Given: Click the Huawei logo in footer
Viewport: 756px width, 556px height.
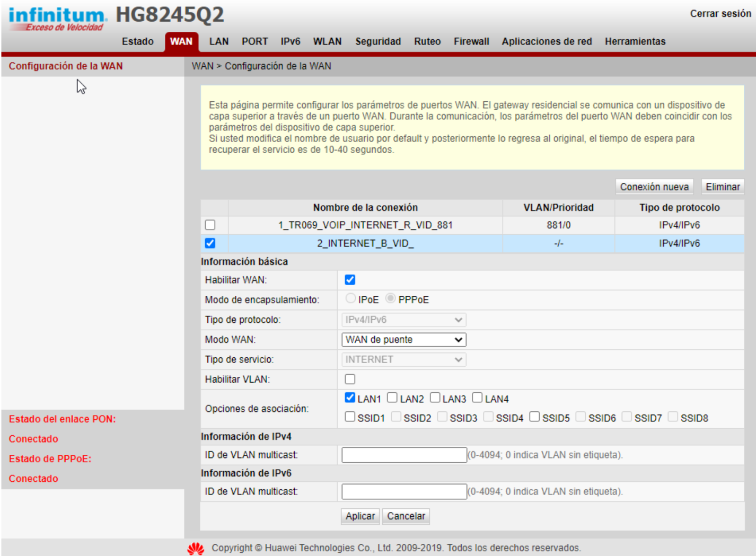Looking at the screenshot, I should [x=196, y=549].
